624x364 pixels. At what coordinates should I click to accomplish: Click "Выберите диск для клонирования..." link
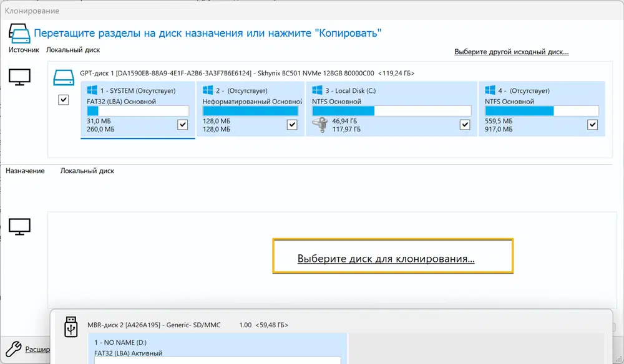click(x=386, y=259)
